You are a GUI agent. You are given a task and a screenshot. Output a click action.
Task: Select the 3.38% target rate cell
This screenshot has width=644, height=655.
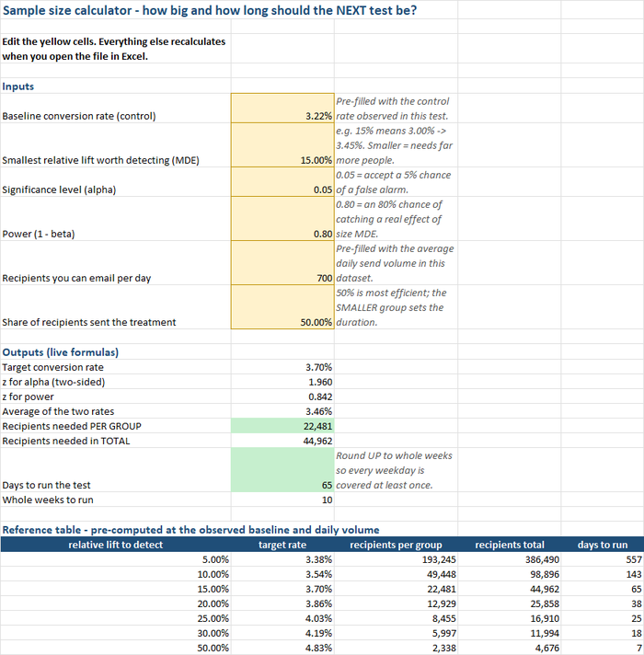pos(282,559)
